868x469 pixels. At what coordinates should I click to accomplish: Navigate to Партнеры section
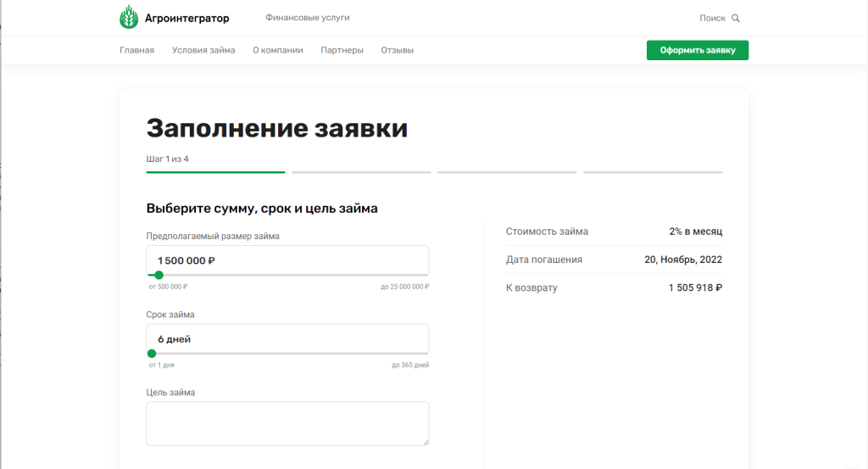pyautogui.click(x=342, y=50)
